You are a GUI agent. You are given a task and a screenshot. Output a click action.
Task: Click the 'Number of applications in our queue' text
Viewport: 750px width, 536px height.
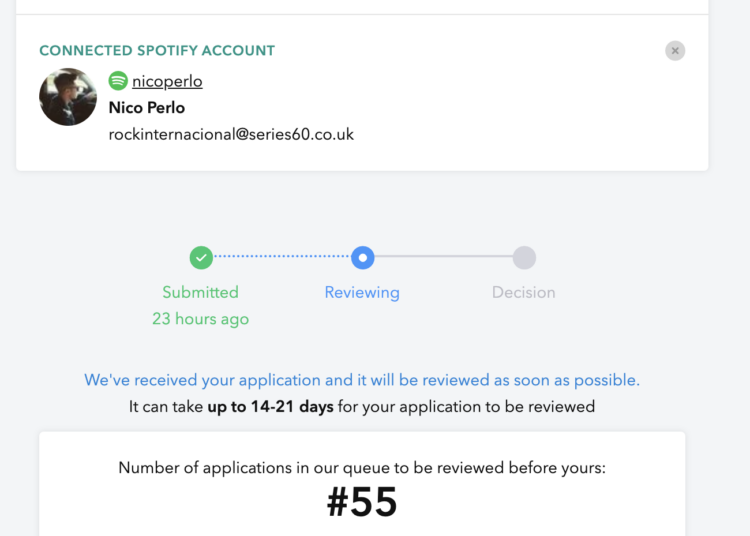tap(362, 467)
